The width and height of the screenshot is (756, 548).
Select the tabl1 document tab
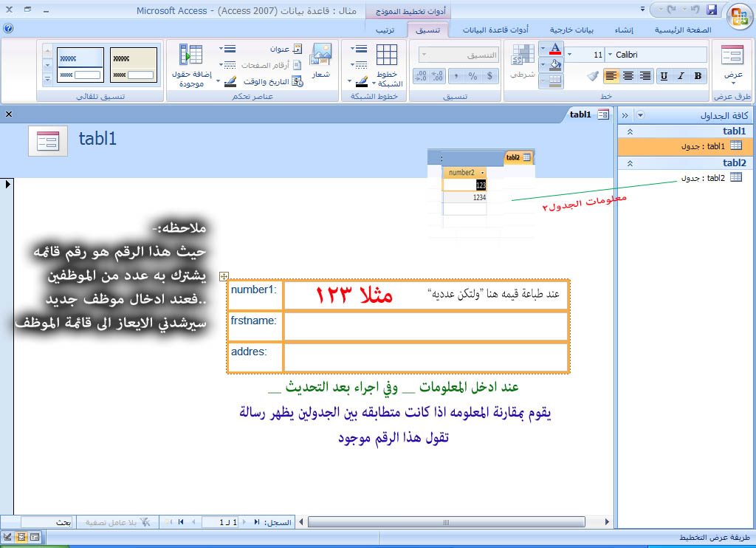tap(588, 114)
